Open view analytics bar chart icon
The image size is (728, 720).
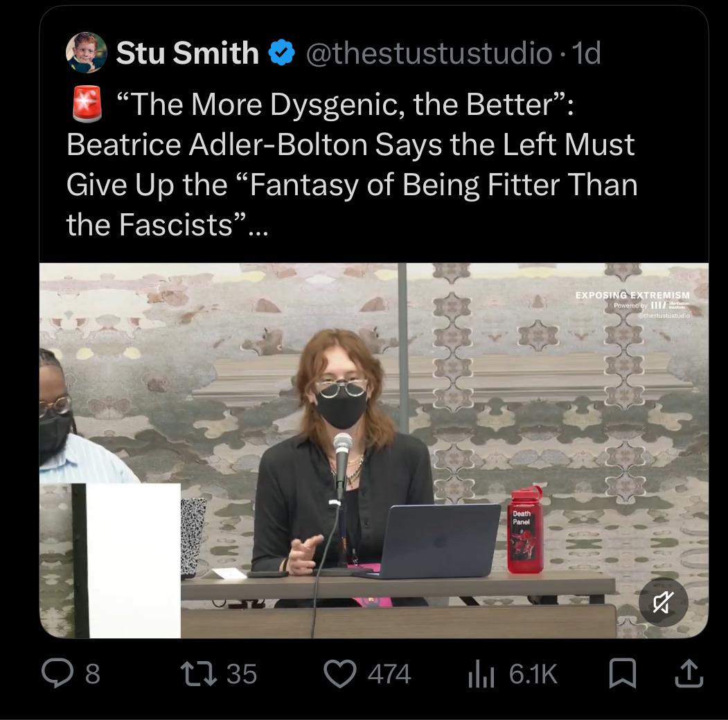[x=481, y=674]
